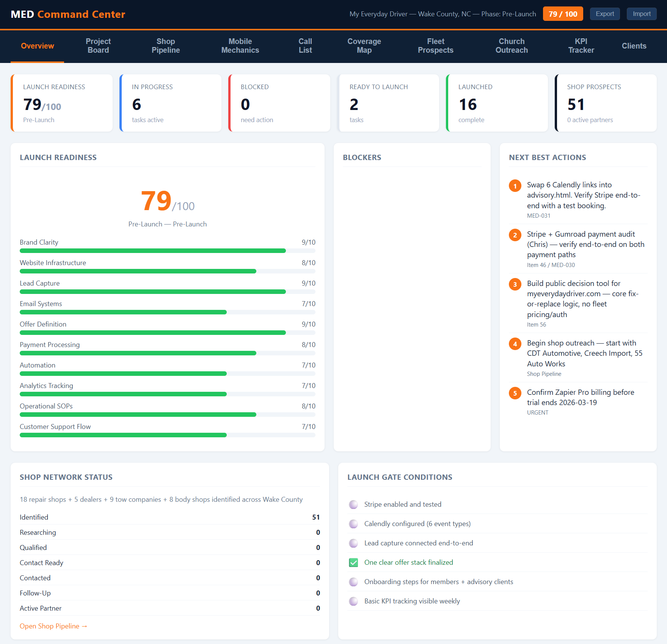Click the Researching row
667x644 pixels.
(x=170, y=532)
